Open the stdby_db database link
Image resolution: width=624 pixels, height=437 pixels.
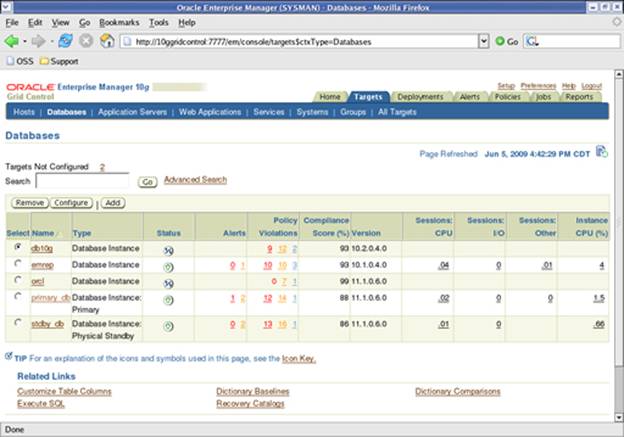point(47,324)
